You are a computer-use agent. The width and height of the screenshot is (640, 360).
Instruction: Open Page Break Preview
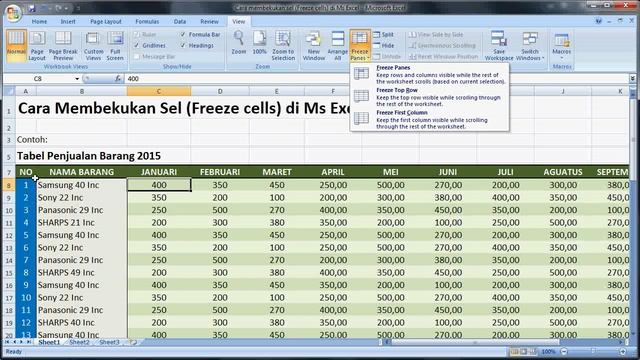coord(63,45)
